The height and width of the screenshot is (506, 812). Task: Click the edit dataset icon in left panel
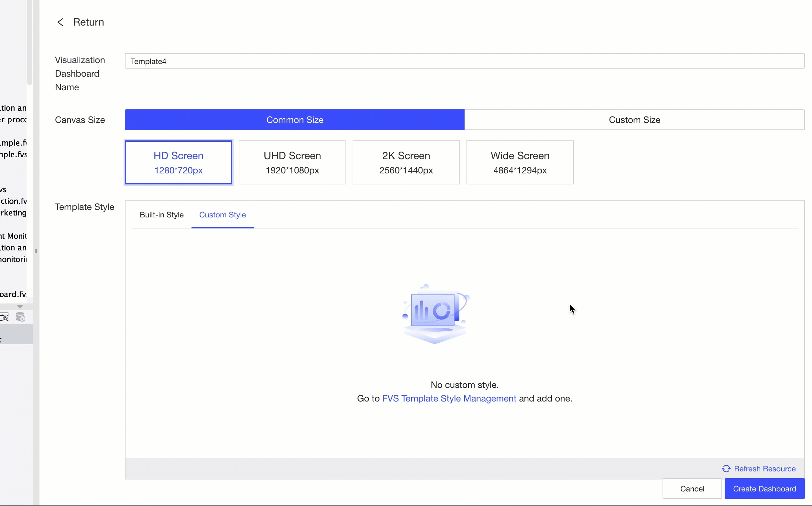click(4, 317)
